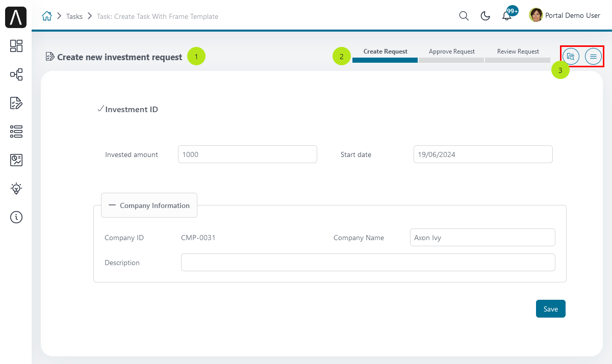
Task: Click the Description label
Action: tap(122, 263)
